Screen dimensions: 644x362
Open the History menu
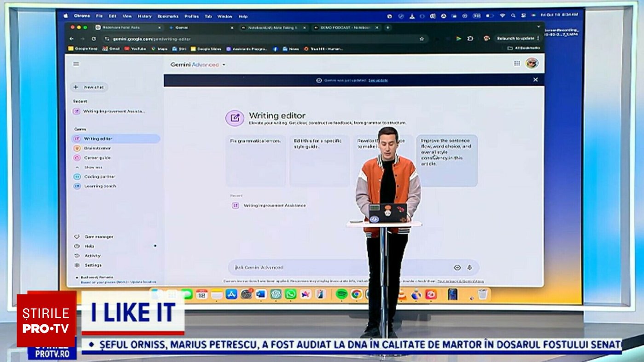click(144, 16)
